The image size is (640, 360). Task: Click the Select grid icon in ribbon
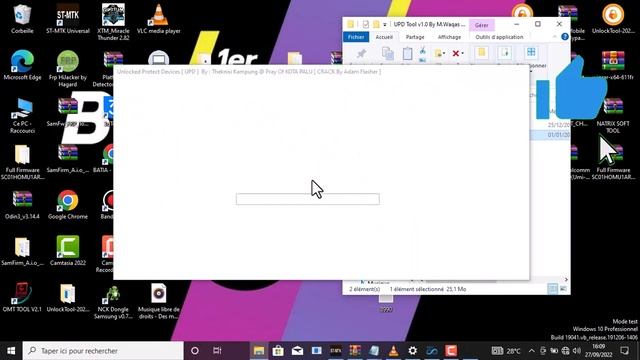pos(531,52)
